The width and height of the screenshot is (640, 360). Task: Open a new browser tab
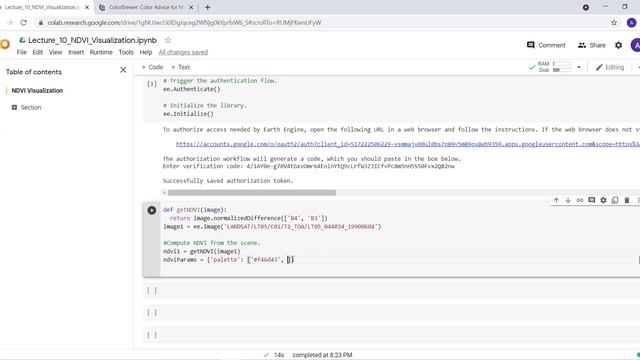pyautogui.click(x=207, y=7)
